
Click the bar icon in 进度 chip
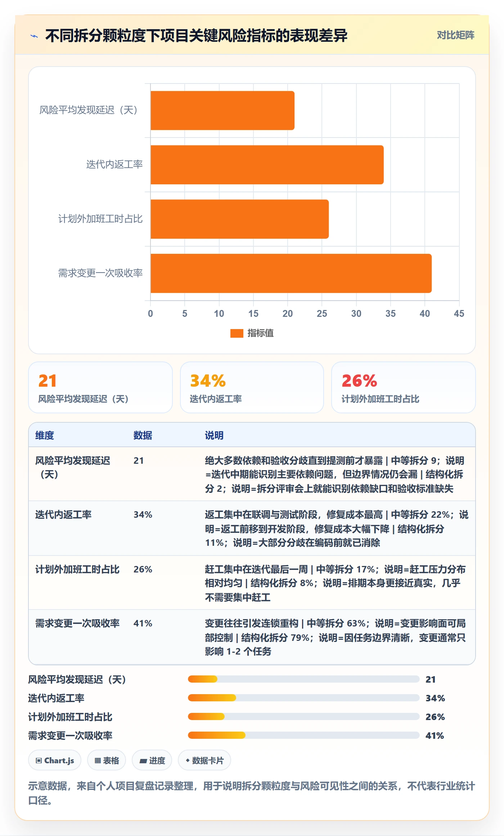[143, 761]
